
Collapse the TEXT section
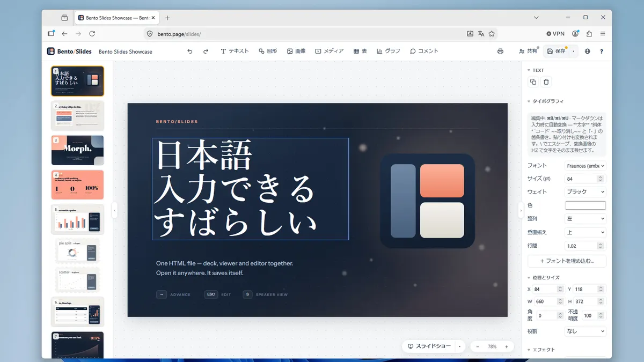click(x=536, y=70)
